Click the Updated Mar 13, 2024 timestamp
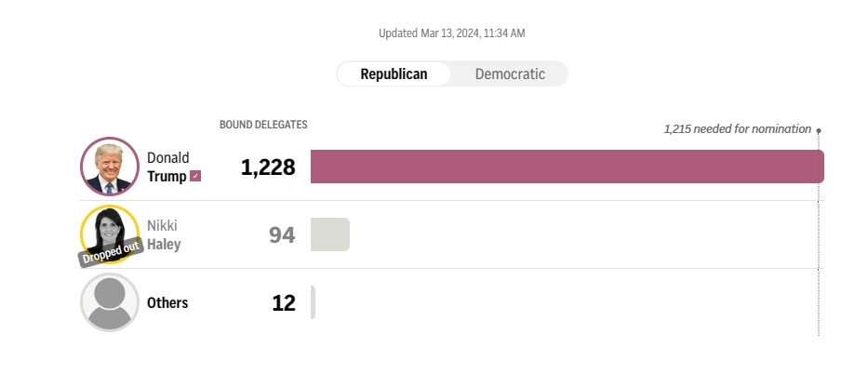Screen dimensions: 868x374 [452, 33]
